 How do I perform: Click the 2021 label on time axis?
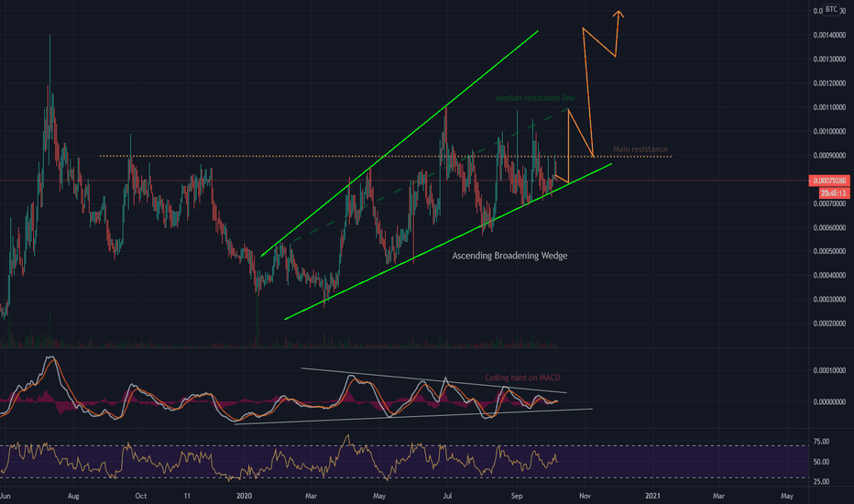coord(652,496)
